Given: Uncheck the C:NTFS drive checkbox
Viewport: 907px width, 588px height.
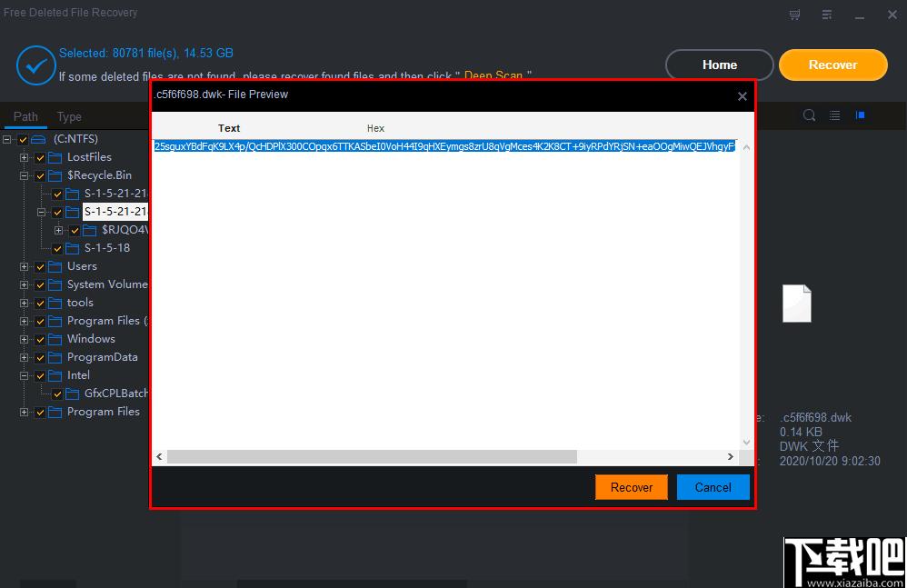Looking at the screenshot, I should 23,139.
